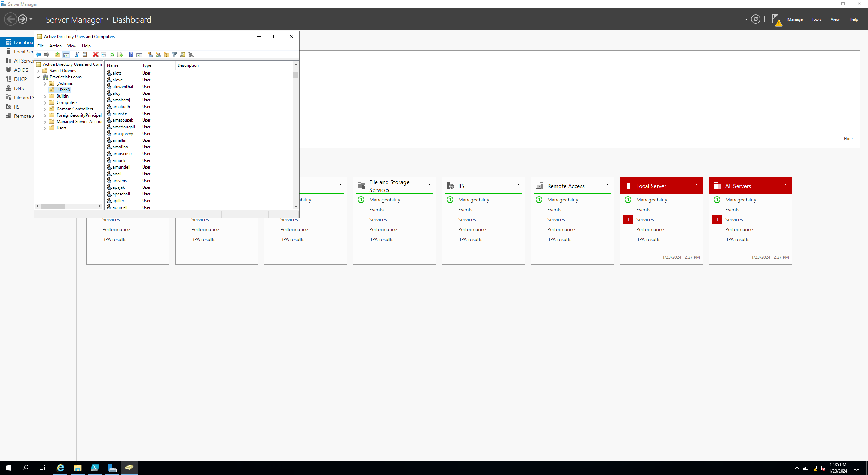The width and height of the screenshot is (868, 475).
Task: Expand the Computers container
Action: click(45, 102)
